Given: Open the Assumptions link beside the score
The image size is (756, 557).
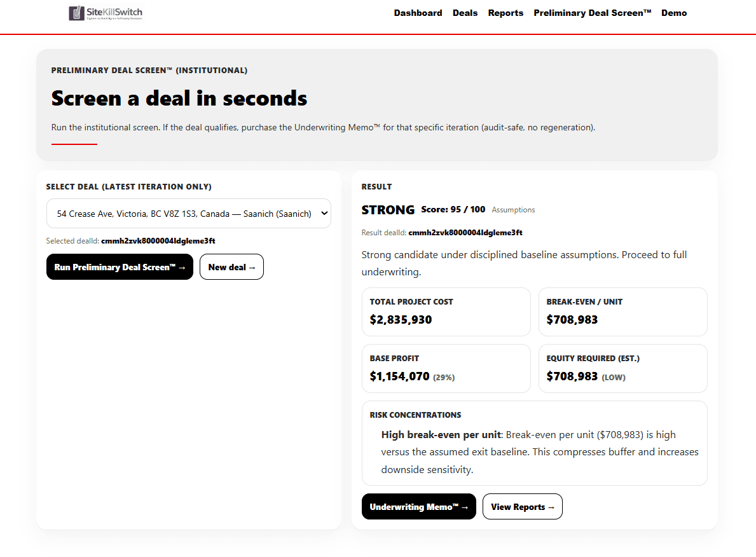Looking at the screenshot, I should pos(513,210).
